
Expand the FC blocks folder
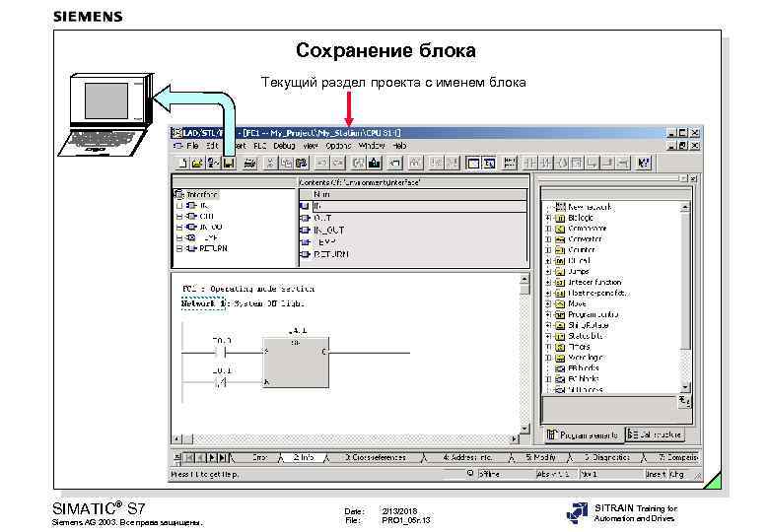549,379
